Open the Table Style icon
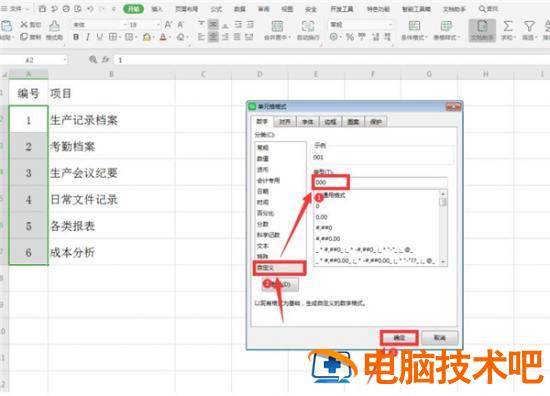This screenshot has height=396, width=550. (x=446, y=26)
